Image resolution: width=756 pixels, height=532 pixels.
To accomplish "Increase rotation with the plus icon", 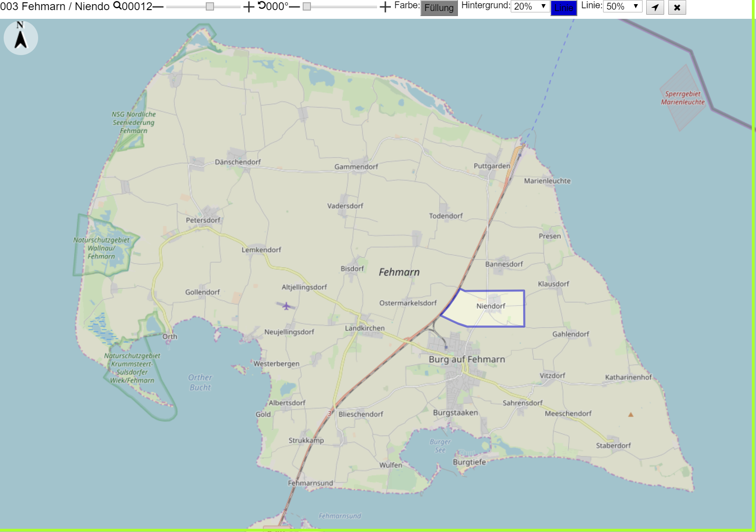I will [385, 7].
